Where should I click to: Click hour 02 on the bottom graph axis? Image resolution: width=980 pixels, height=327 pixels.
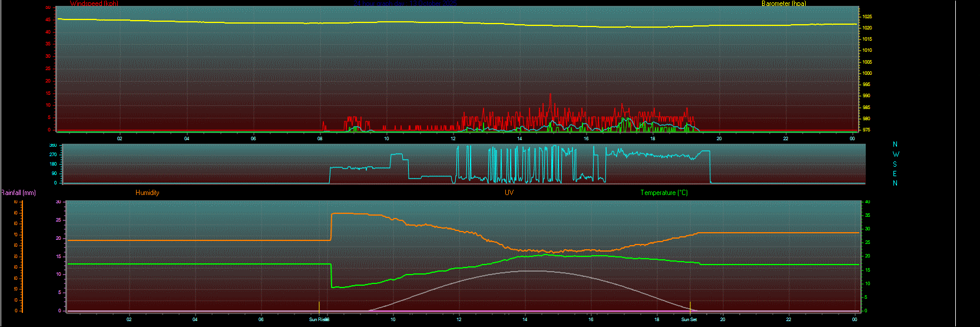(x=129, y=319)
